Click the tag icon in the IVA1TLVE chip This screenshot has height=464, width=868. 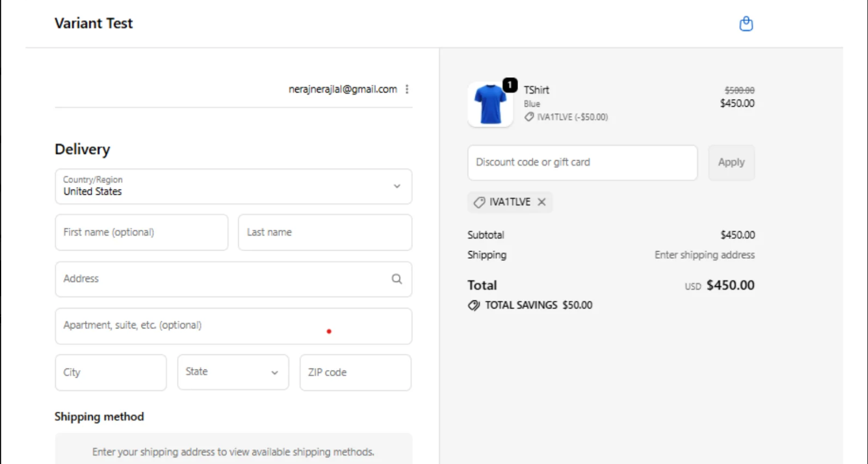[x=479, y=202]
